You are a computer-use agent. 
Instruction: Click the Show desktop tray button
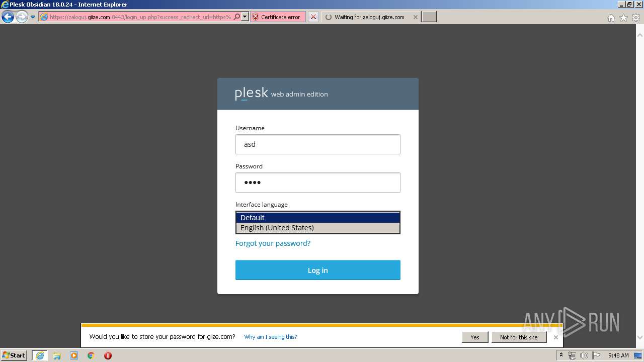tap(639, 355)
